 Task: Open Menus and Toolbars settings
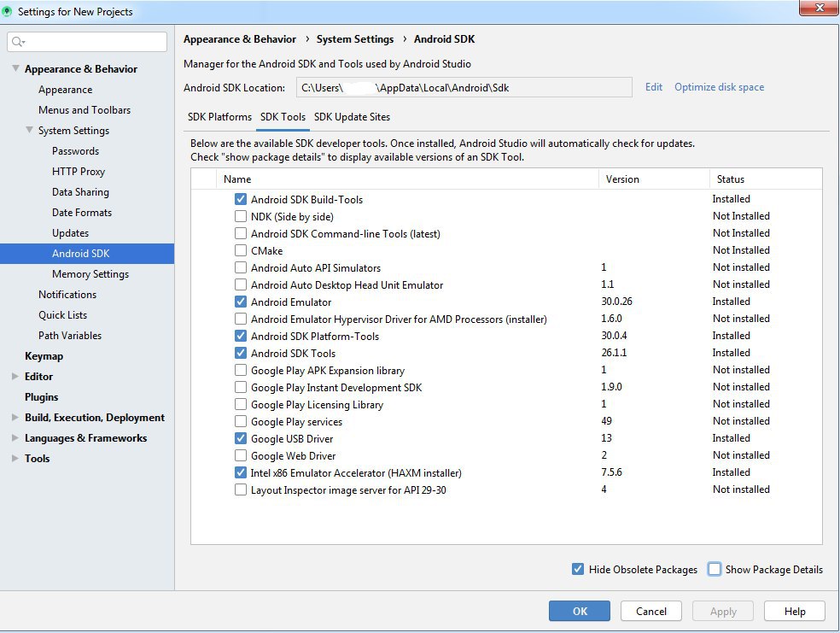click(x=85, y=110)
